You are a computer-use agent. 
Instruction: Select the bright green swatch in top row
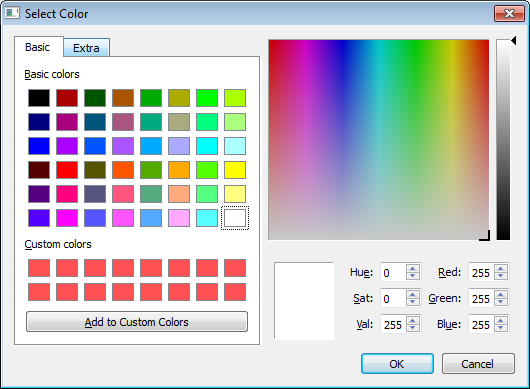coord(207,98)
